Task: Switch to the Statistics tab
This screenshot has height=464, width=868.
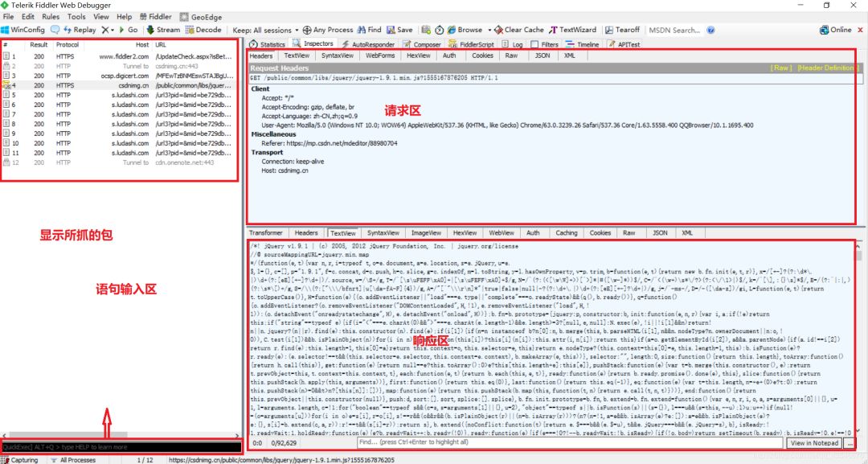Action: click(x=268, y=44)
